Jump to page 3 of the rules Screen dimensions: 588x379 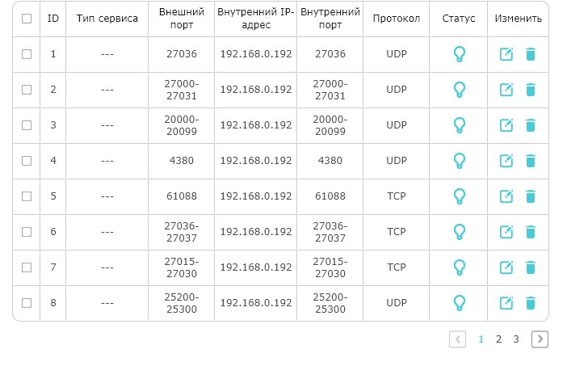[x=516, y=339]
